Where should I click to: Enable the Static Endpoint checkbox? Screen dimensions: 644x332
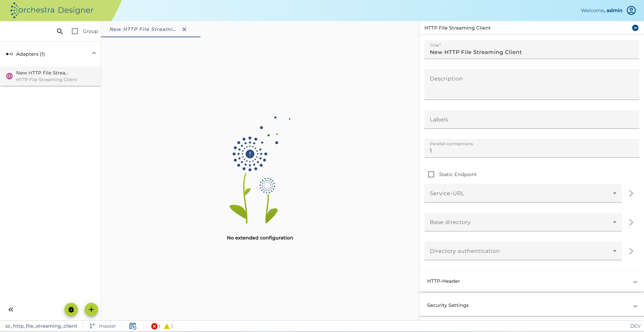pos(431,174)
